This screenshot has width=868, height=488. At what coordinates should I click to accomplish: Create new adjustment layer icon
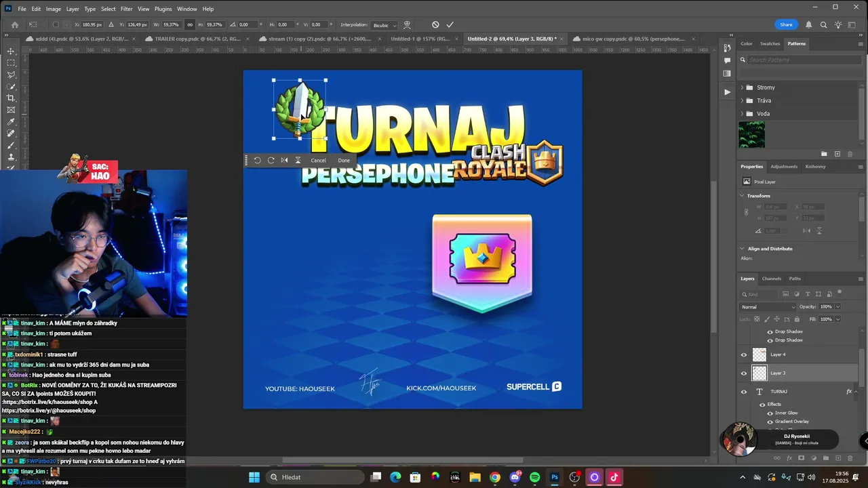[x=813, y=458]
